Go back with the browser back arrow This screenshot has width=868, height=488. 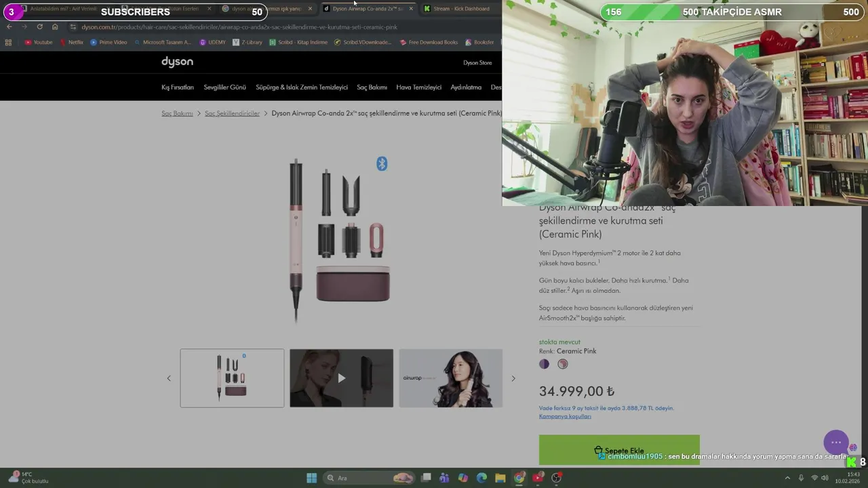pyautogui.click(x=9, y=27)
